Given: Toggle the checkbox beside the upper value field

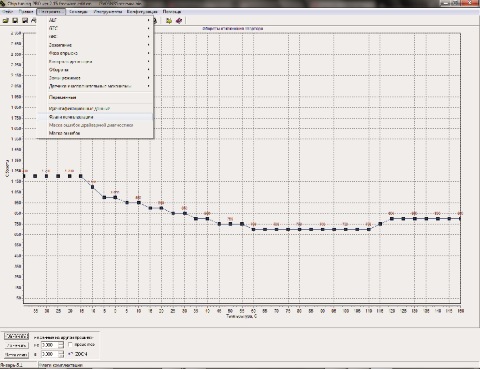Looking at the screenshot, I should pyautogui.click(x=70, y=344).
